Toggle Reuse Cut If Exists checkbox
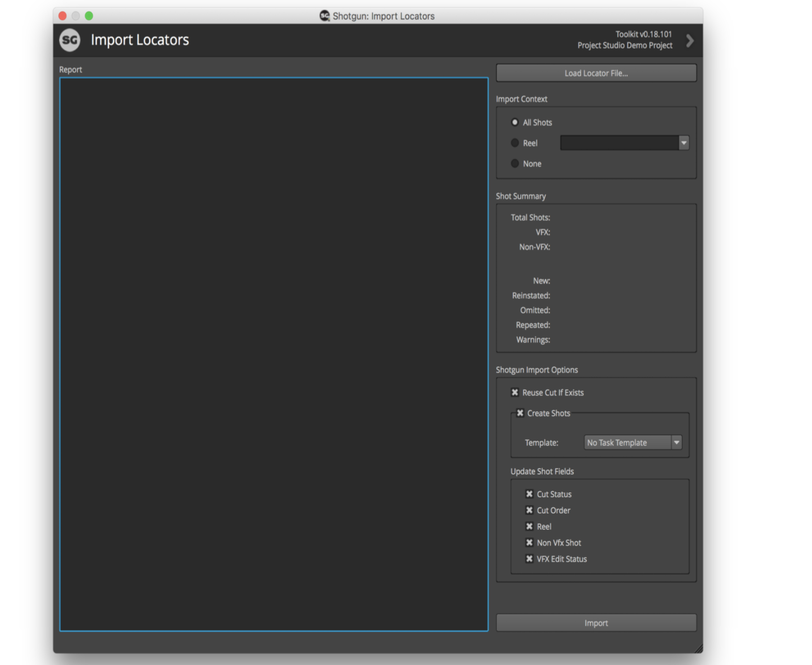 [x=515, y=392]
